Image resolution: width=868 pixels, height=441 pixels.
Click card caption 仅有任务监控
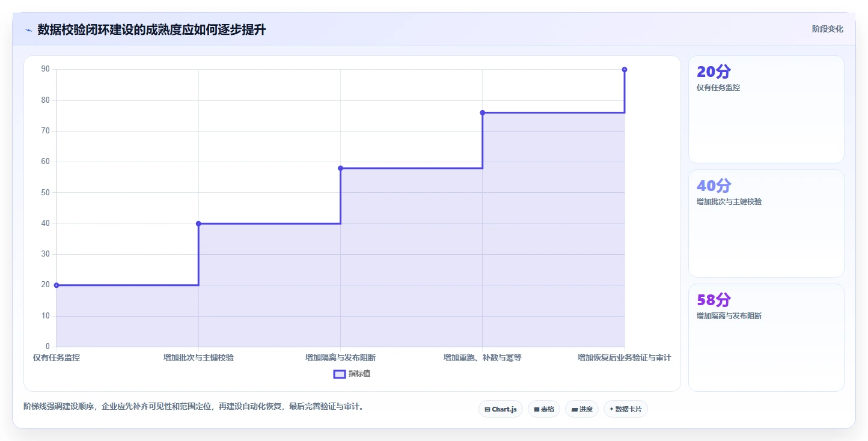coord(718,88)
